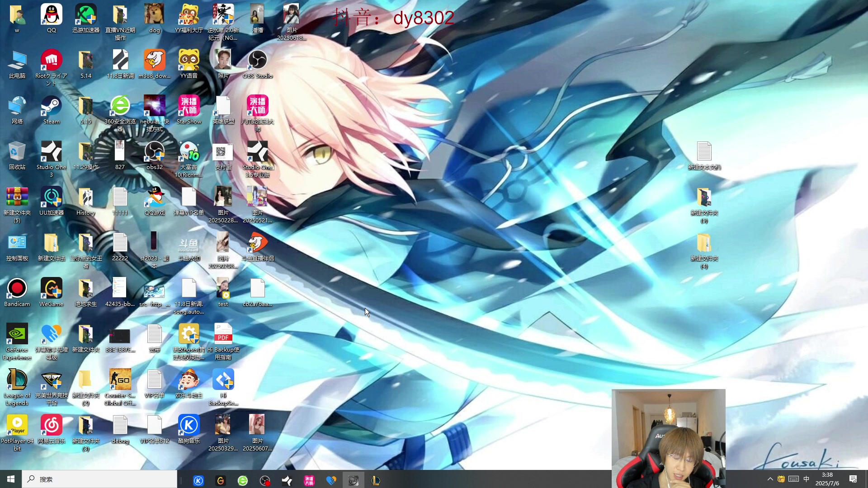Open the 绝地求生 folder

pos(86,288)
